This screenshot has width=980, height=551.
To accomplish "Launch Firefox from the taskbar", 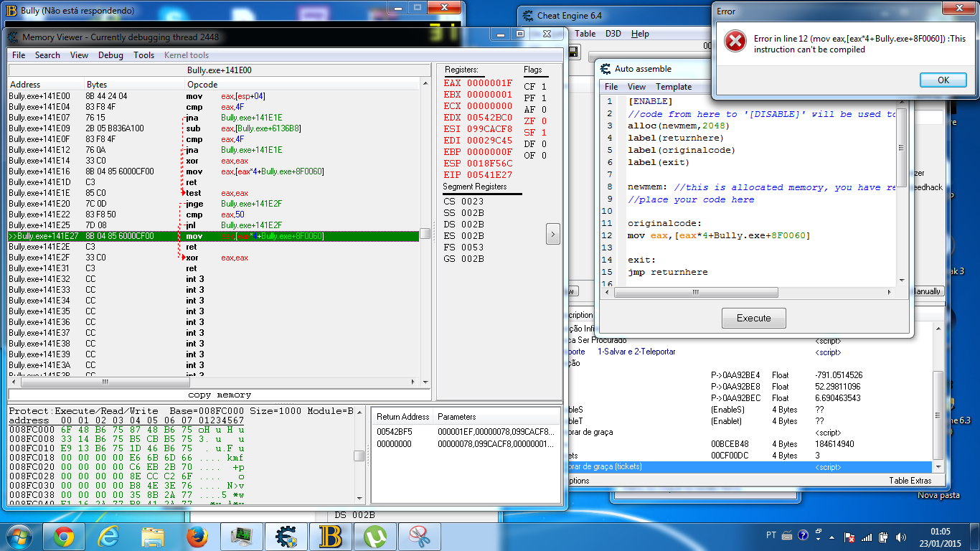I will point(197,537).
